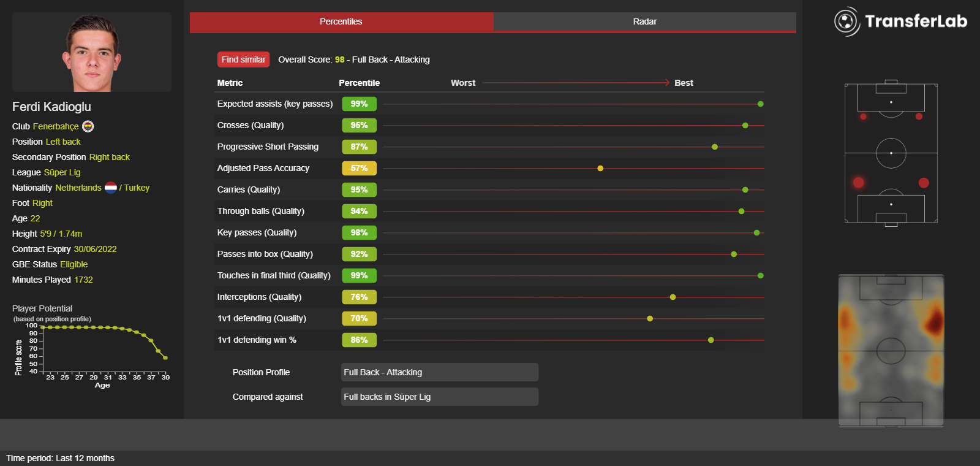Click the position pitch map
The width and height of the screenshot is (980, 466).
[x=891, y=153]
